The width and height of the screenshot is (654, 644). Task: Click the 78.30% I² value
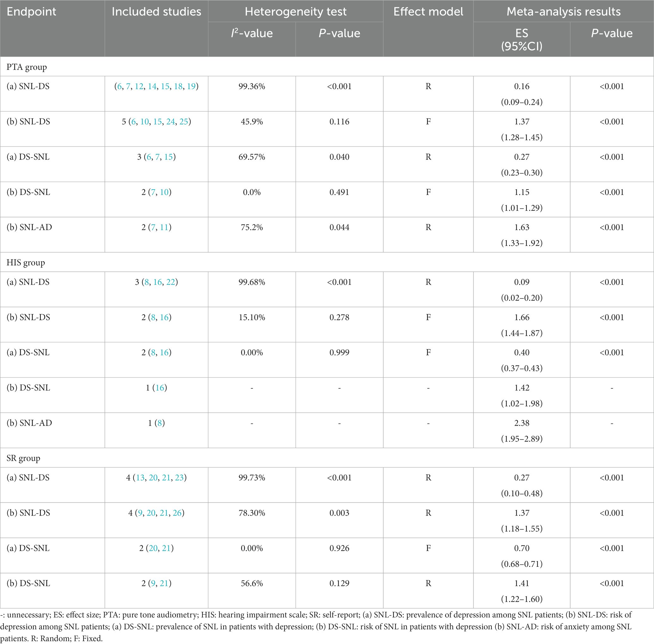pyautogui.click(x=252, y=513)
